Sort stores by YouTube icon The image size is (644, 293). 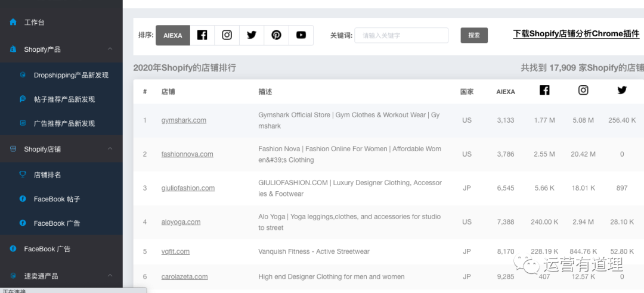tap(301, 35)
